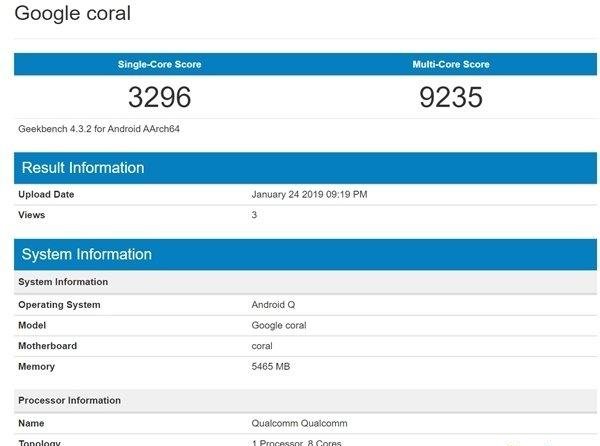Select the Multi-Core Score header

(451, 64)
